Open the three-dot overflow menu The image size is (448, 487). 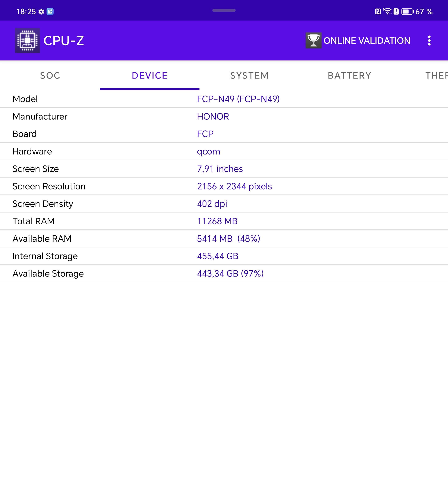pos(429,41)
